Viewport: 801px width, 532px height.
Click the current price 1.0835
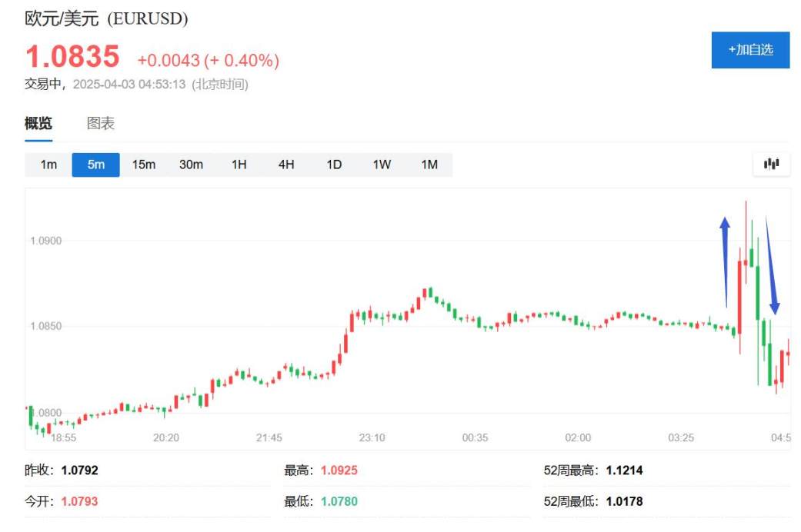click(x=72, y=56)
